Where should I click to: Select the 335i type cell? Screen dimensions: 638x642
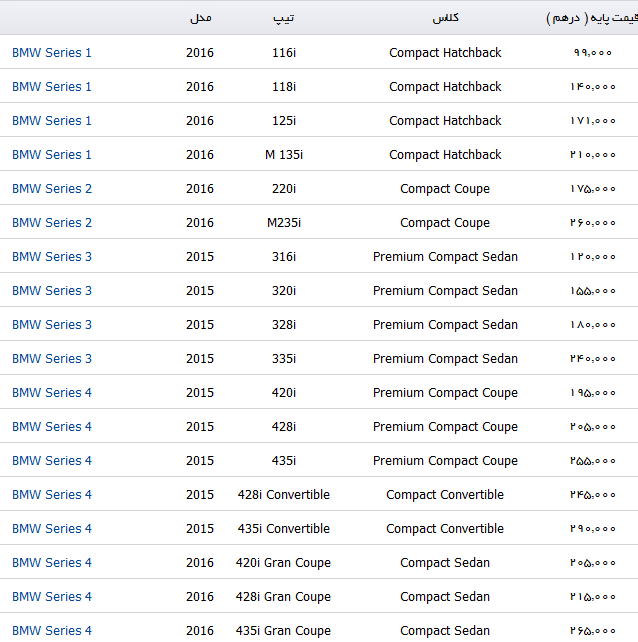[x=284, y=359]
